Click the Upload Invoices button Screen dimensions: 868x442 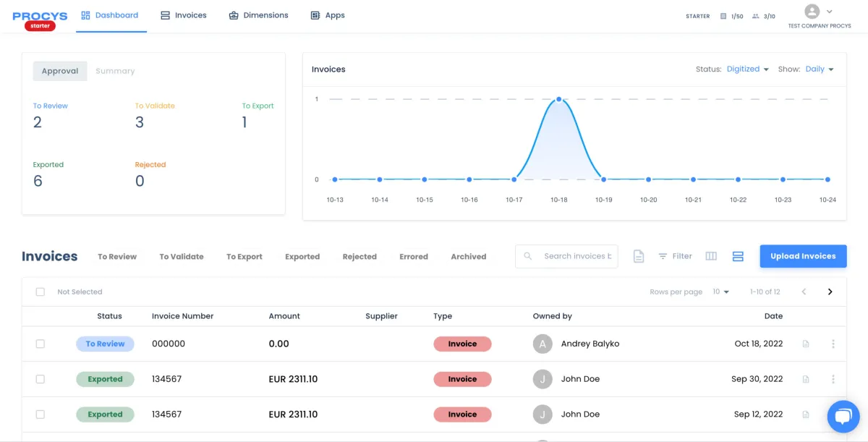pos(803,256)
